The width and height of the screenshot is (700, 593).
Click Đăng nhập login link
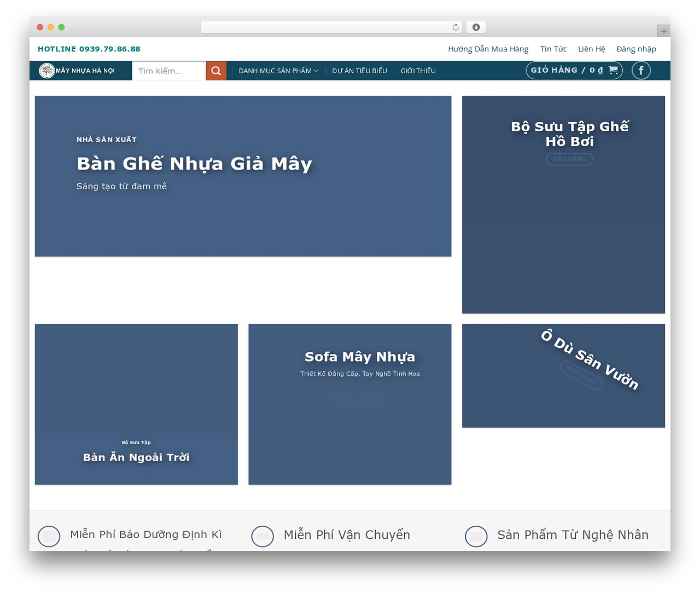pos(636,49)
